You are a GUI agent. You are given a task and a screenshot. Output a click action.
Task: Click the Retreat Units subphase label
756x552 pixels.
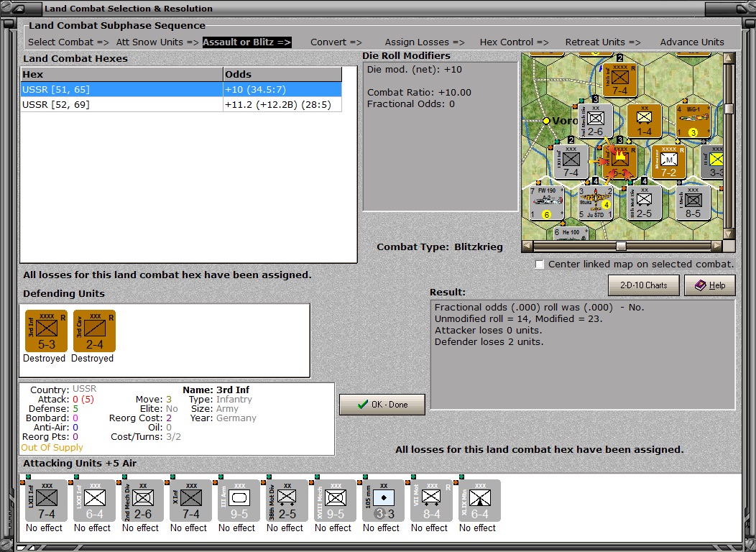tap(603, 42)
